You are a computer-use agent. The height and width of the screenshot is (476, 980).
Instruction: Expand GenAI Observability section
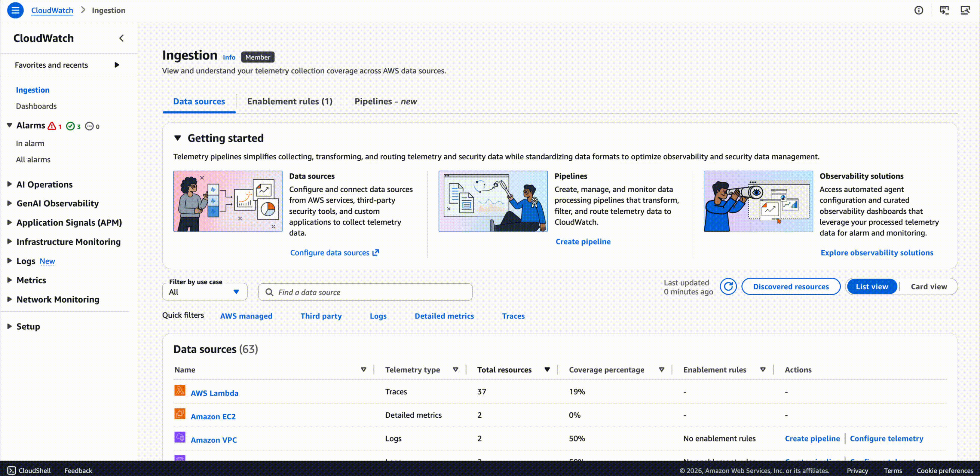click(10, 203)
